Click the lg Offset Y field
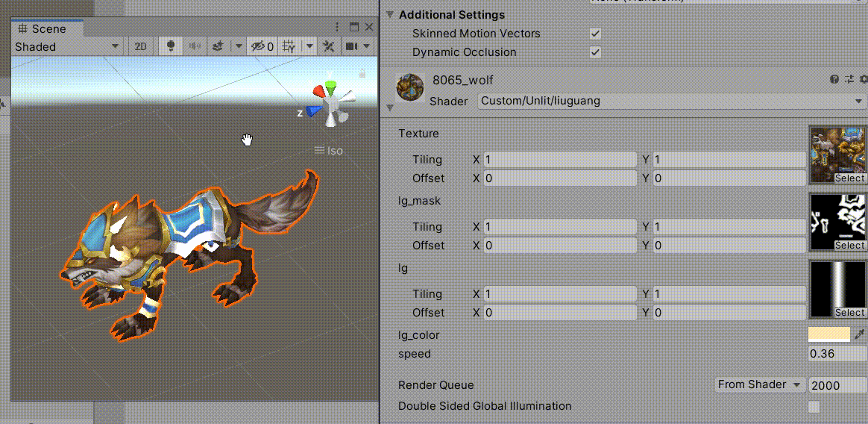 pyautogui.click(x=729, y=313)
